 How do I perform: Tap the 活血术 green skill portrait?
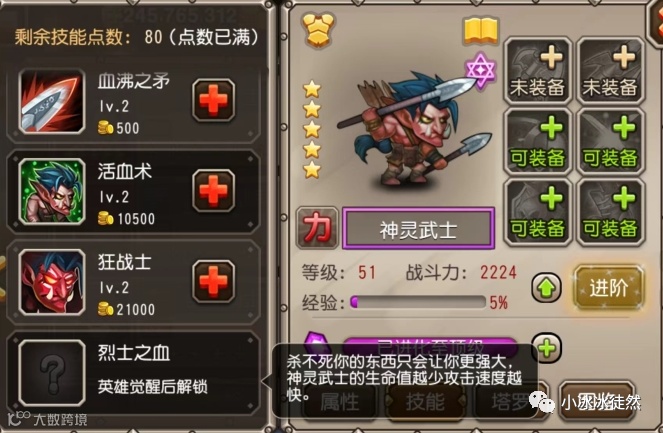[52, 192]
